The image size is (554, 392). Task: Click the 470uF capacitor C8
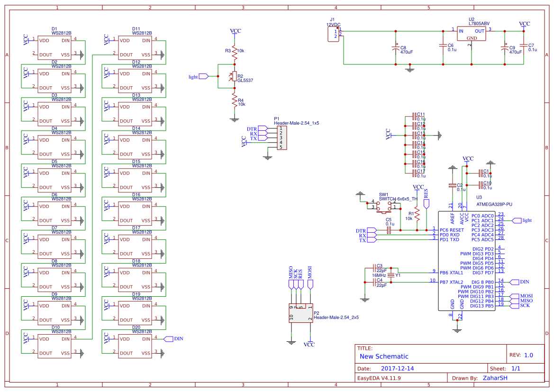[x=396, y=47]
